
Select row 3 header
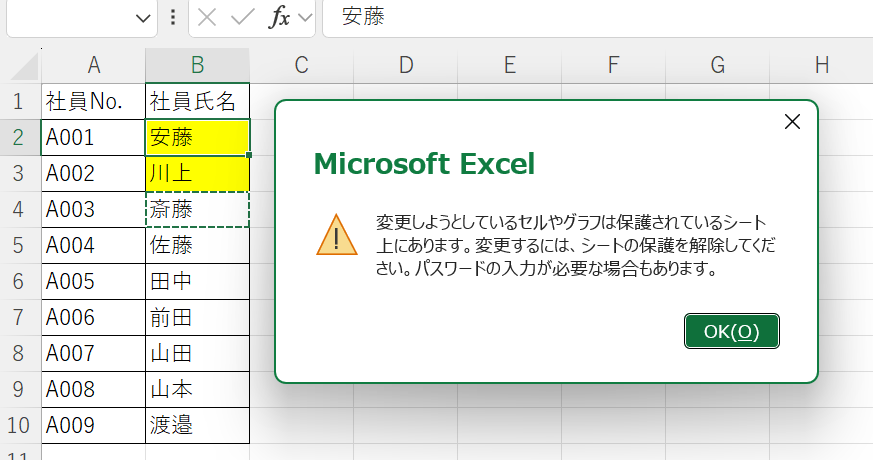tap(19, 173)
